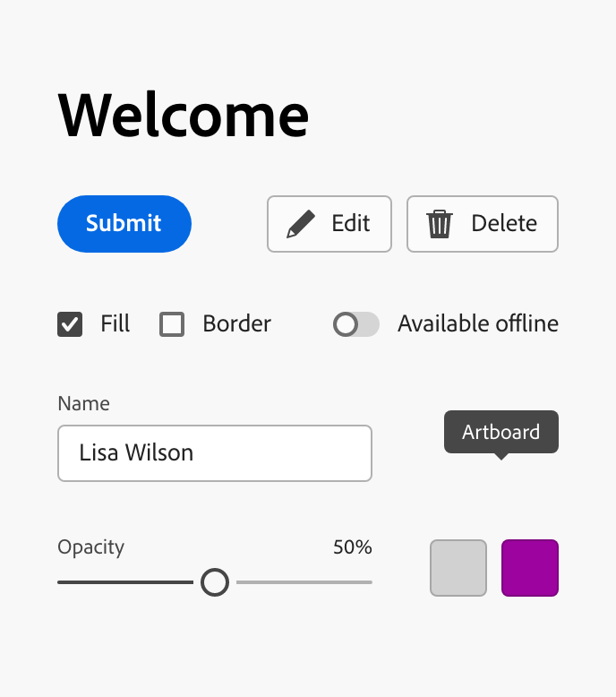The height and width of the screenshot is (697, 616).
Task: Click the Fill checkbox label text
Action: [115, 324]
